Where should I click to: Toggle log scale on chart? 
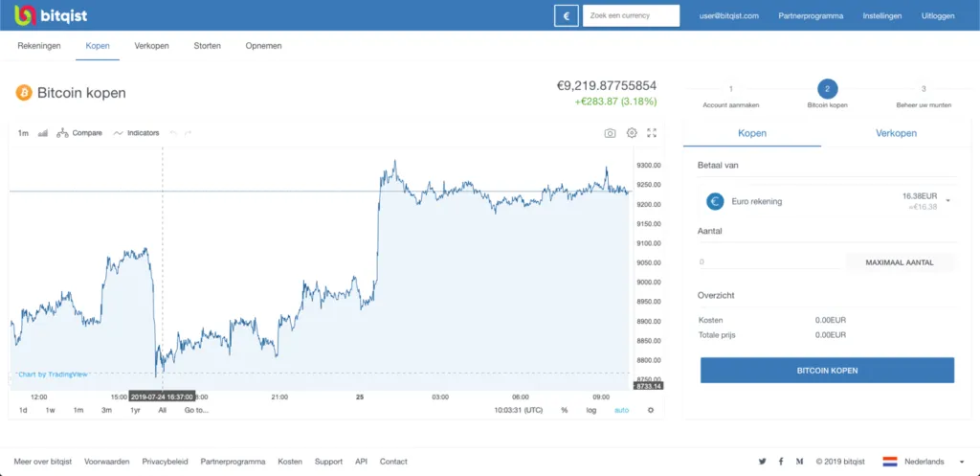click(x=591, y=410)
